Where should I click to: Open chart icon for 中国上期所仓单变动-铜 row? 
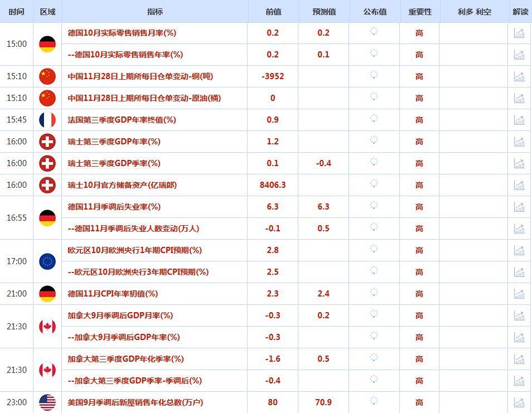[519, 76]
